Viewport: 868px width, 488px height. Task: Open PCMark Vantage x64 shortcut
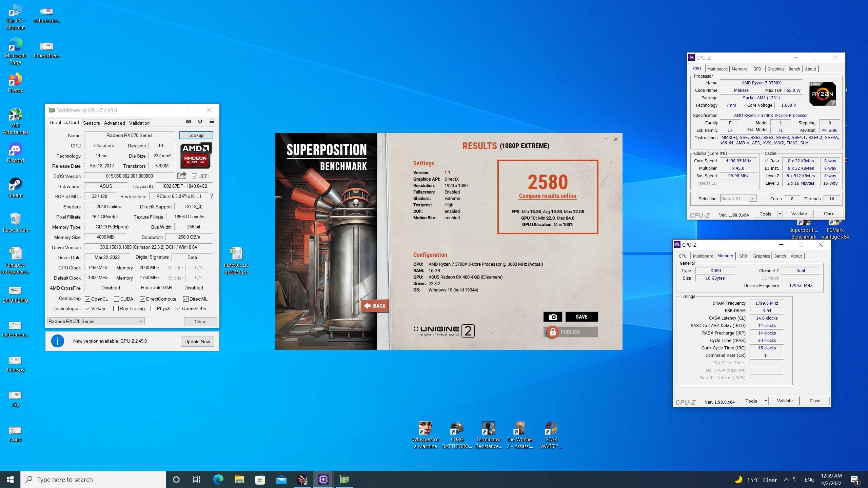(835, 230)
